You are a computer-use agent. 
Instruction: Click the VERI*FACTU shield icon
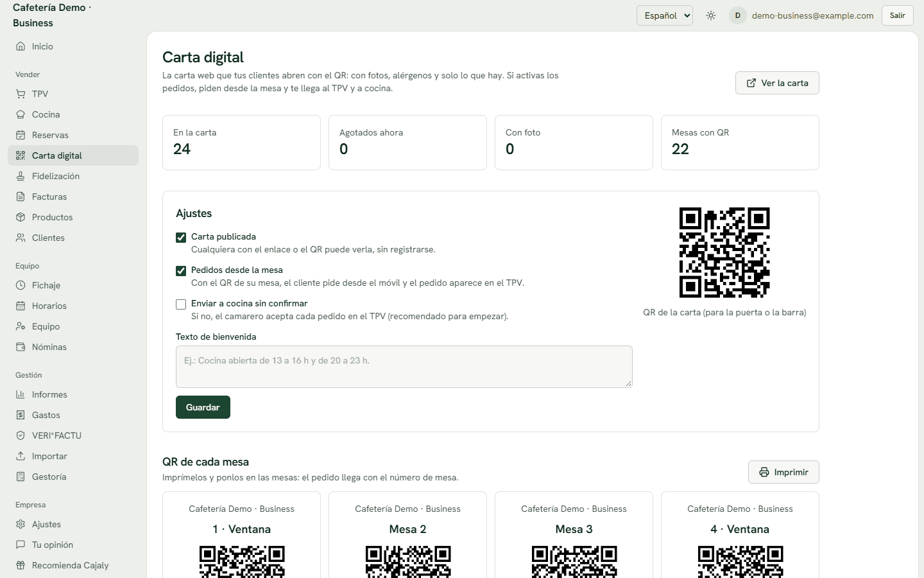click(21, 435)
